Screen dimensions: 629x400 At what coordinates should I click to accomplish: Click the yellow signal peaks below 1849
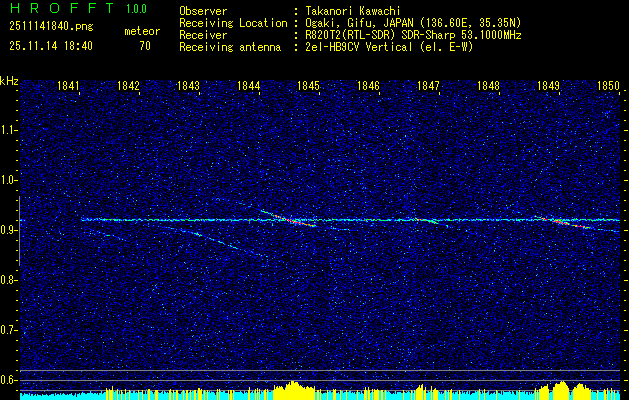565,390
